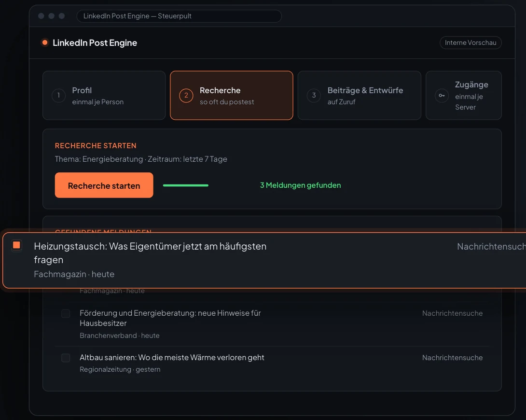The width and height of the screenshot is (526, 420).
Task: Uncheck the orange Heizungstausch checkbox
Action: 16,245
